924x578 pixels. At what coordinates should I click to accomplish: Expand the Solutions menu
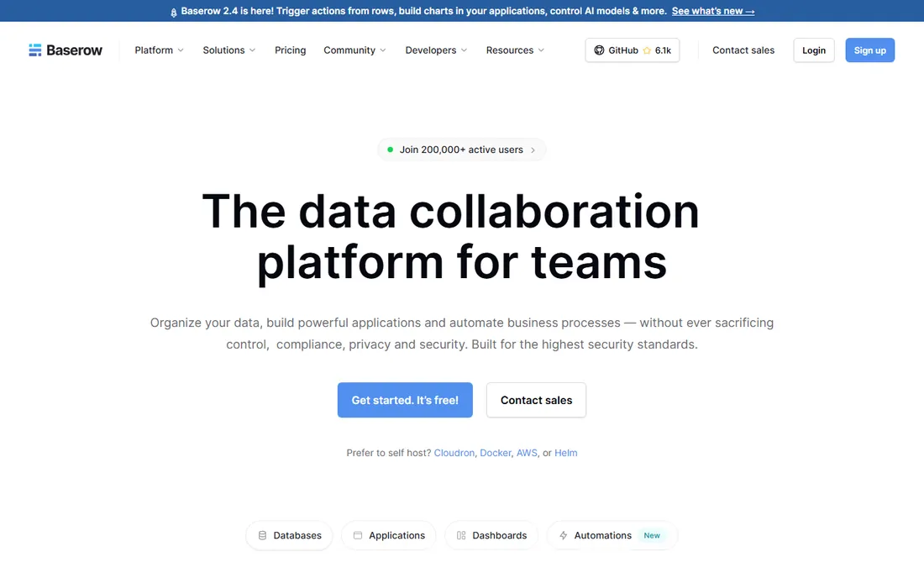229,50
